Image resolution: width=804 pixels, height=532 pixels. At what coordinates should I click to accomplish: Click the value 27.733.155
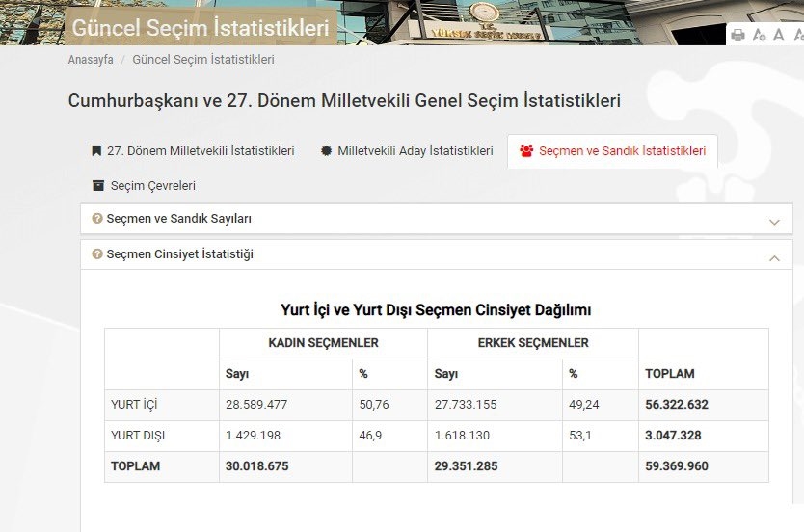tap(466, 405)
